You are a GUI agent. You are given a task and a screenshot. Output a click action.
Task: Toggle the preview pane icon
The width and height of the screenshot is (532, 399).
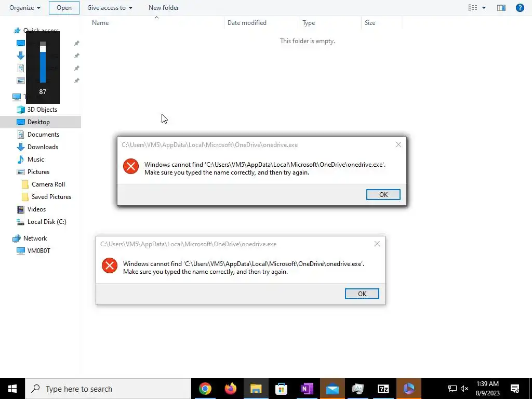(x=501, y=7)
